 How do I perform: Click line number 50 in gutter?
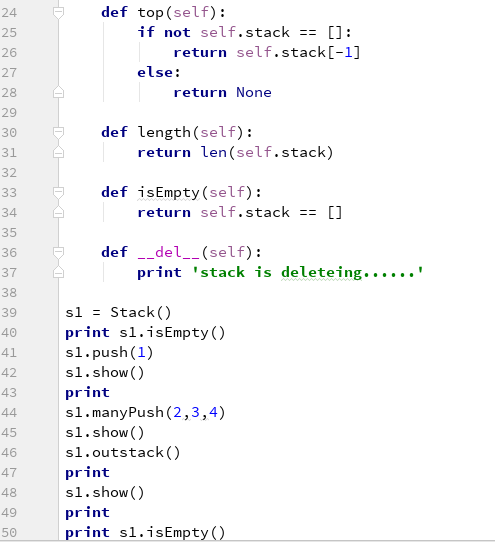[9, 532]
